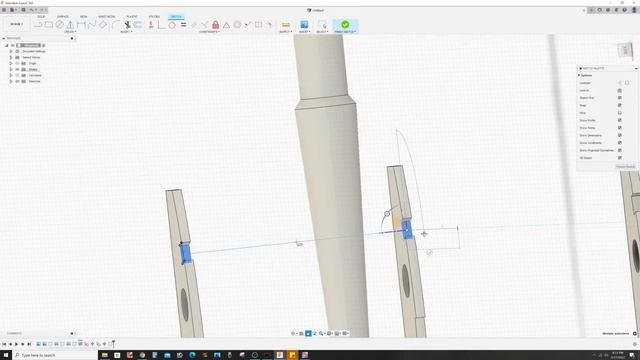Toggle the 3D Sketch checkbox
Image resolution: width=640 pixels, height=360 pixels.
pyautogui.click(x=620, y=158)
